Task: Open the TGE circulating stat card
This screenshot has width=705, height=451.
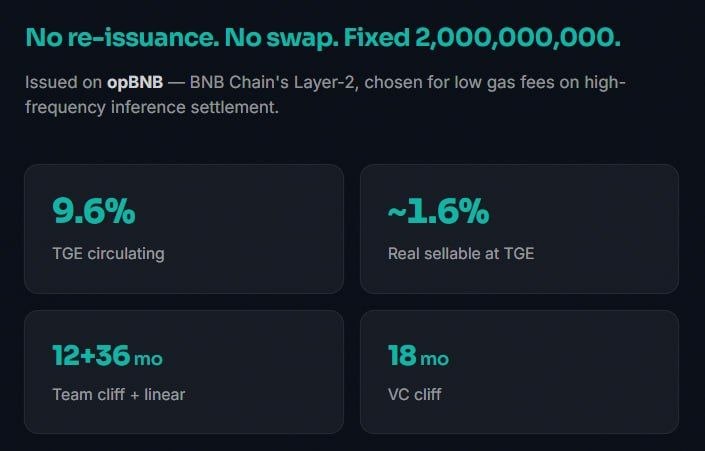Action: point(184,229)
